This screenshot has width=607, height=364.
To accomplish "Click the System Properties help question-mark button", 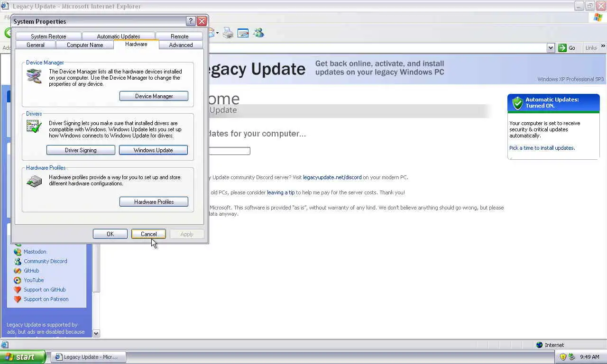I will pos(191,21).
